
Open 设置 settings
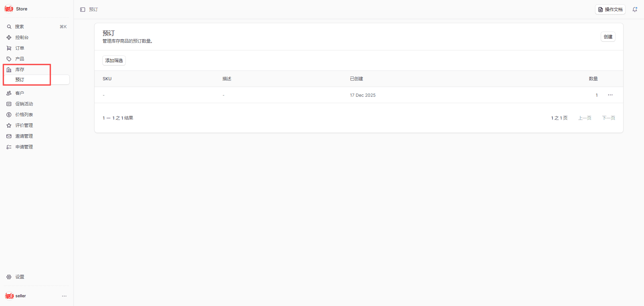click(x=20, y=277)
